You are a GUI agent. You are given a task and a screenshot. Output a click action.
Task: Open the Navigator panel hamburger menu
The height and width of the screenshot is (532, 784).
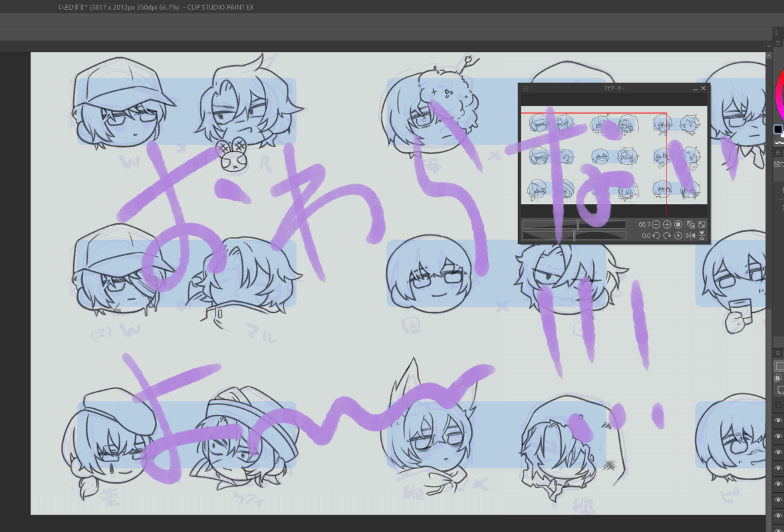pyautogui.click(x=525, y=88)
